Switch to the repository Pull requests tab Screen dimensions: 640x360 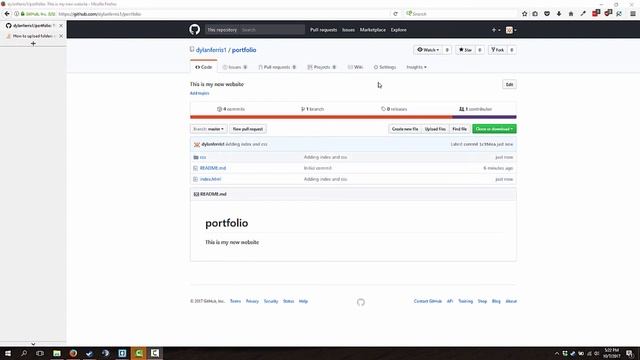click(x=277, y=67)
